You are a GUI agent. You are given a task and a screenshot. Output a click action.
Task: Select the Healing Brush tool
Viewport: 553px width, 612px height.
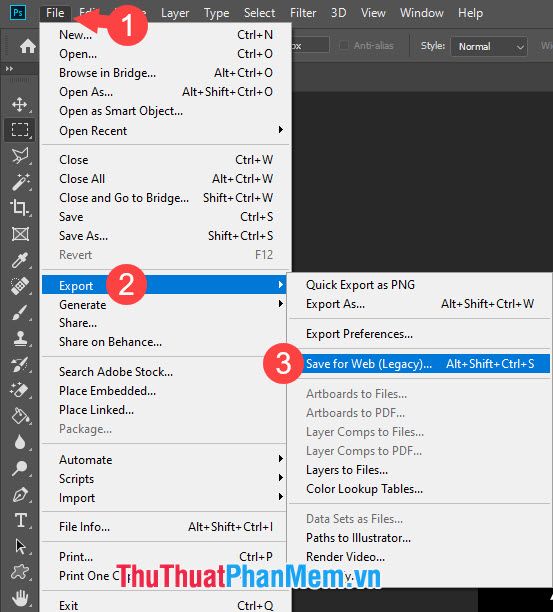(x=20, y=286)
